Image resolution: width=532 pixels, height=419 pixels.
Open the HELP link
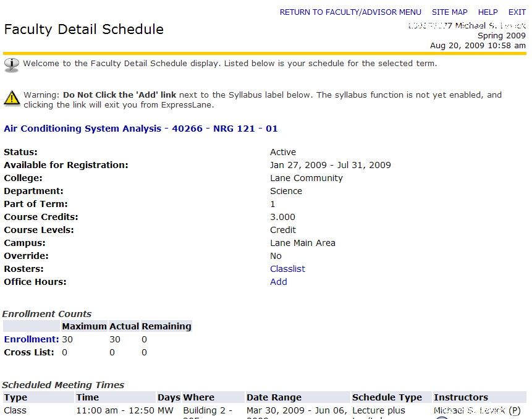click(x=488, y=12)
